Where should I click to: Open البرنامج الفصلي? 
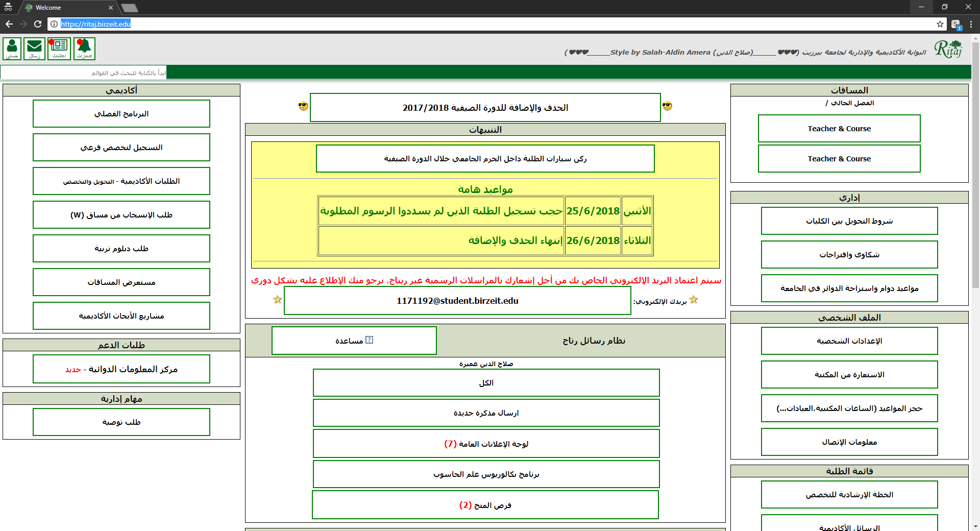121,114
